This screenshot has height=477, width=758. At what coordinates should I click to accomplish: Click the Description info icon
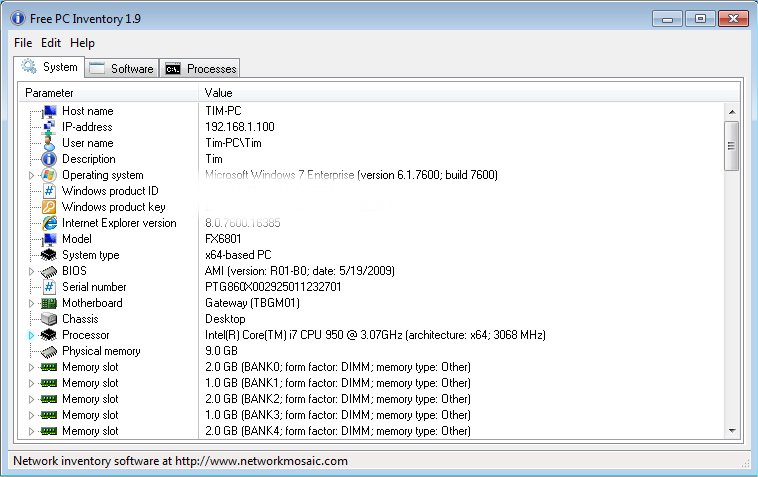[49, 159]
